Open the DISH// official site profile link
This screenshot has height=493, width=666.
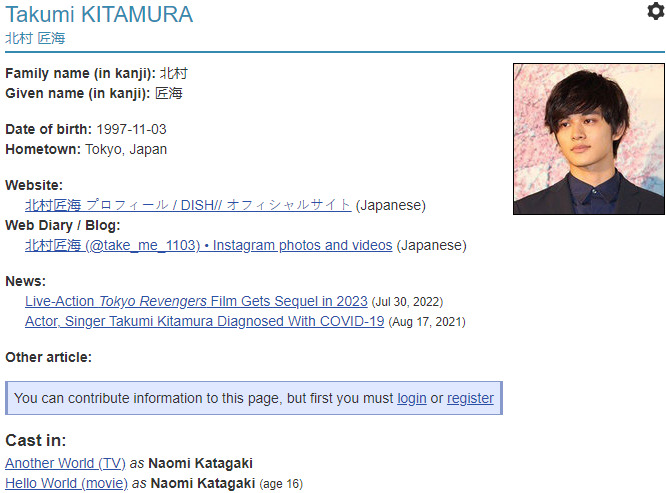point(188,205)
